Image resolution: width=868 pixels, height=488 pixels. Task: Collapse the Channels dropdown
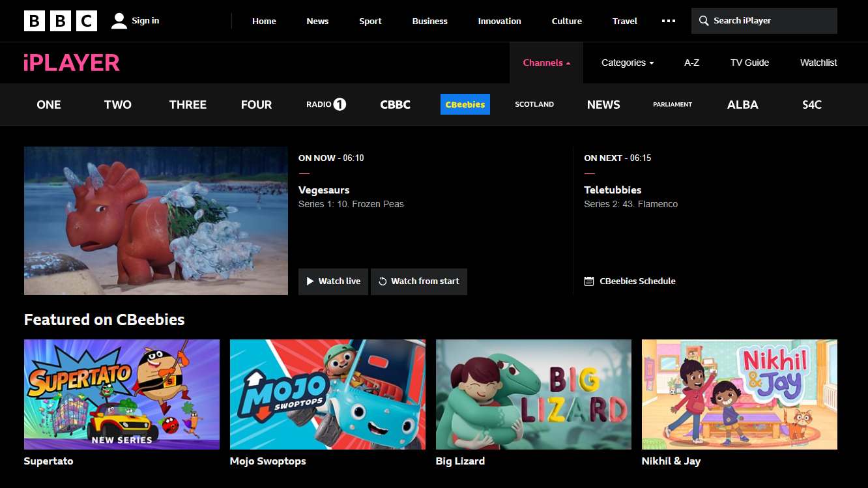click(546, 63)
